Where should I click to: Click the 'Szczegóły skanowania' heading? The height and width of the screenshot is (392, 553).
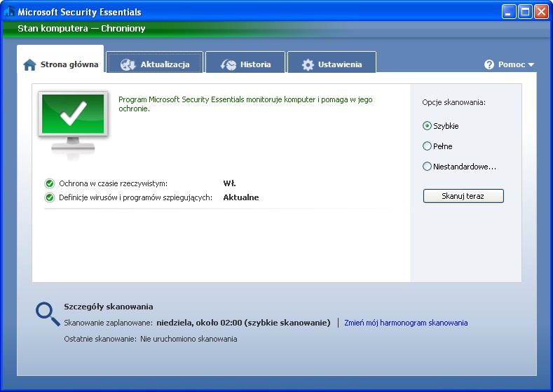[108, 307]
